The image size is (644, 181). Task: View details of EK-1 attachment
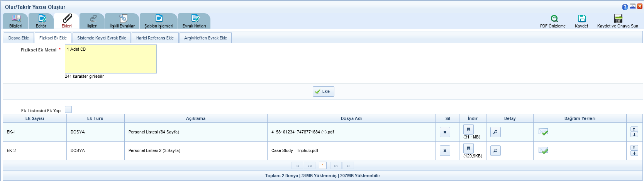[x=495, y=132]
